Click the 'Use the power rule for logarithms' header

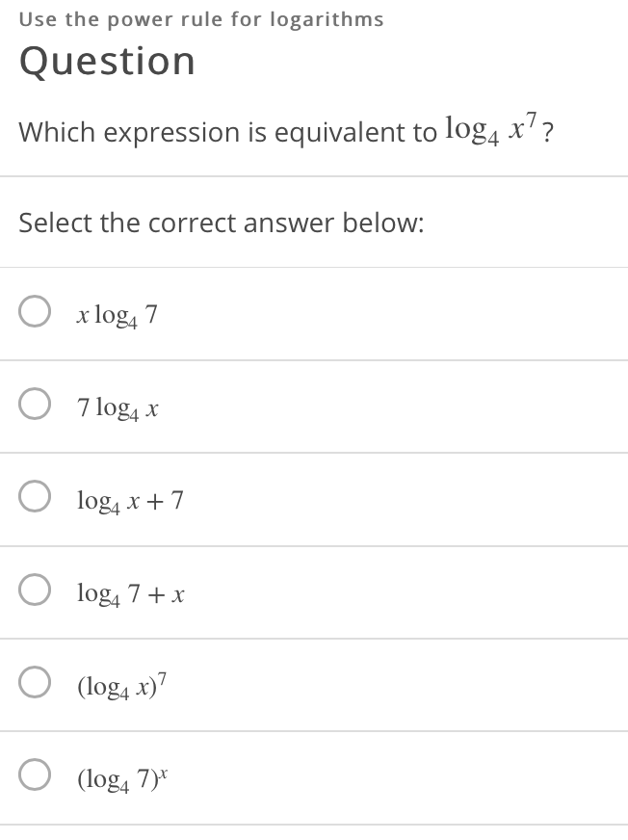click(x=201, y=18)
